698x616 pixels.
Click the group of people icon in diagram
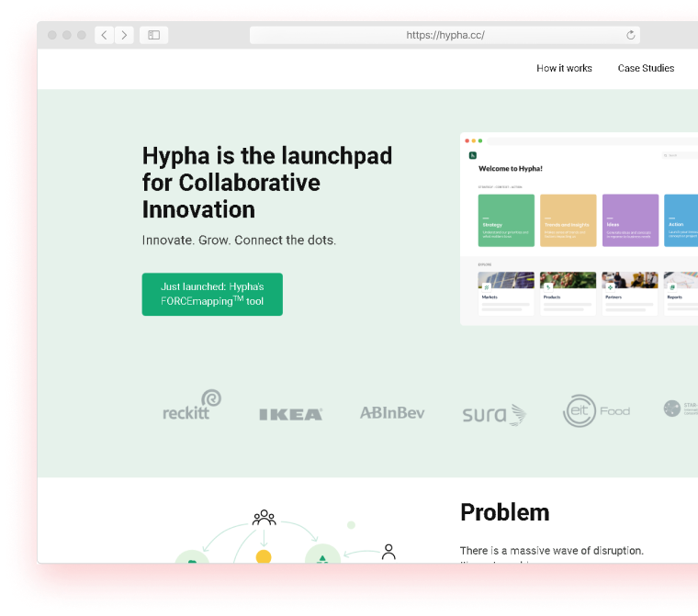pos(264,518)
